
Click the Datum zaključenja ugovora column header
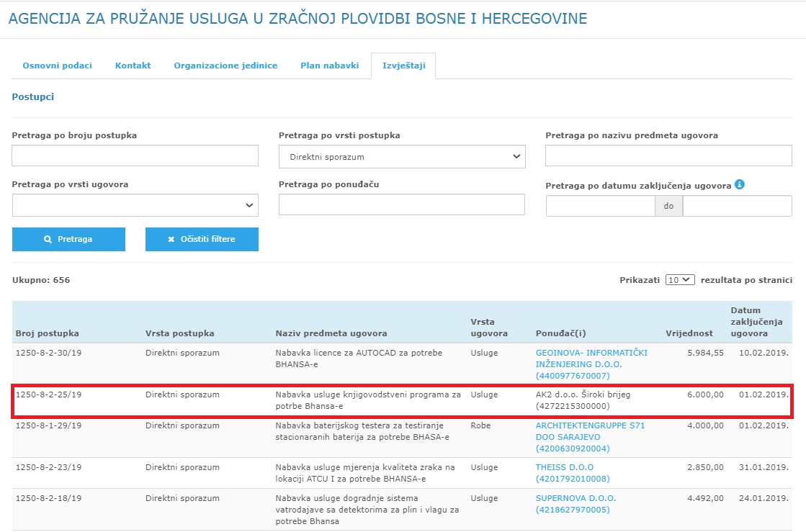pos(756,322)
